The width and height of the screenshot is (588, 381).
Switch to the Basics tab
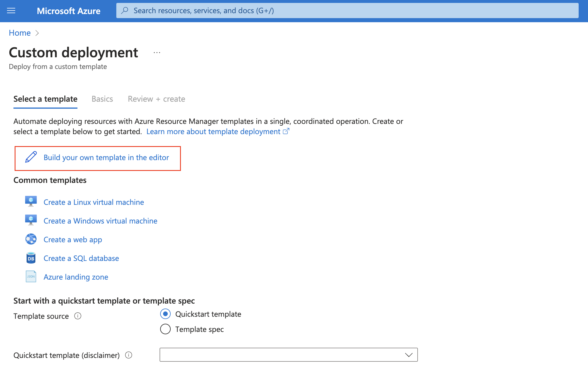[x=102, y=99]
